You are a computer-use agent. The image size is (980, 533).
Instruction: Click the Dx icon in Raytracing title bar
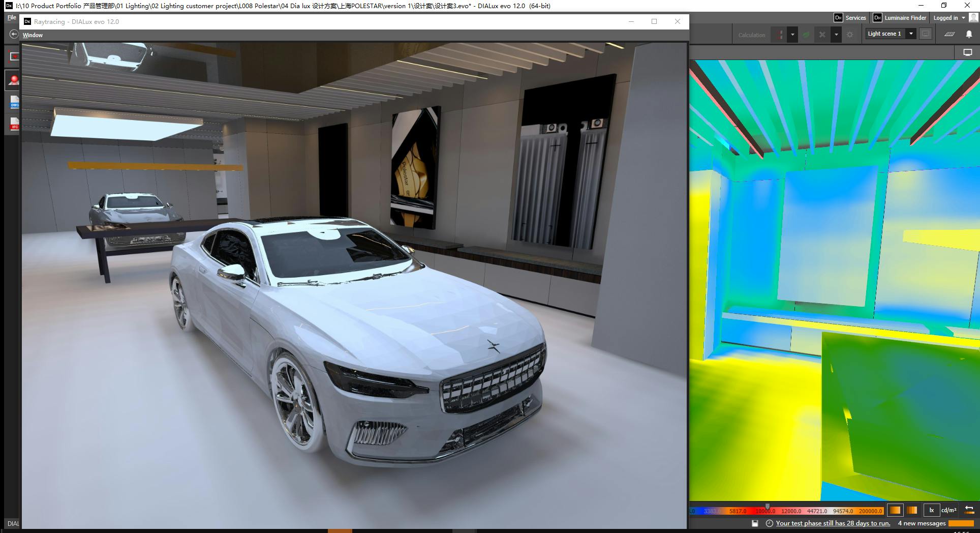27,21
